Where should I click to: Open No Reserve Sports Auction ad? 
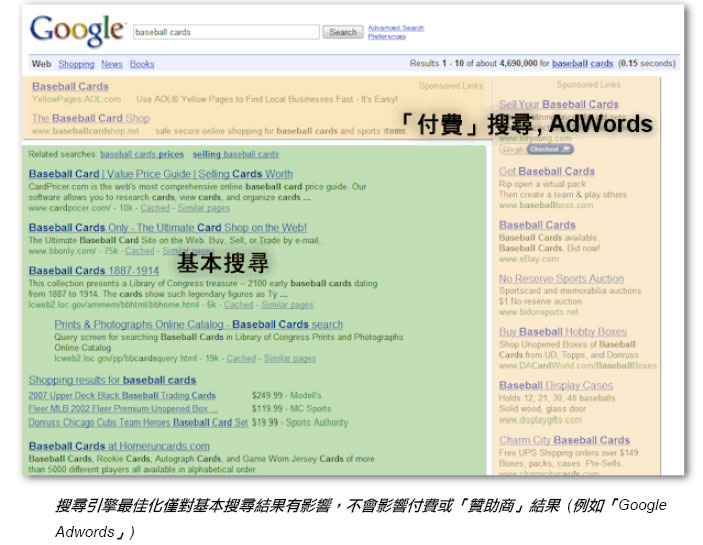[x=561, y=279]
